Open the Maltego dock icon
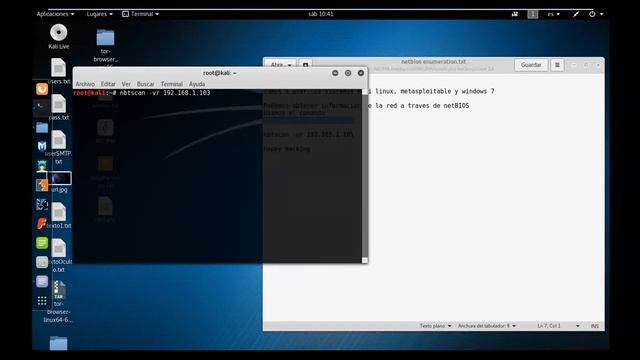 tap(42, 204)
